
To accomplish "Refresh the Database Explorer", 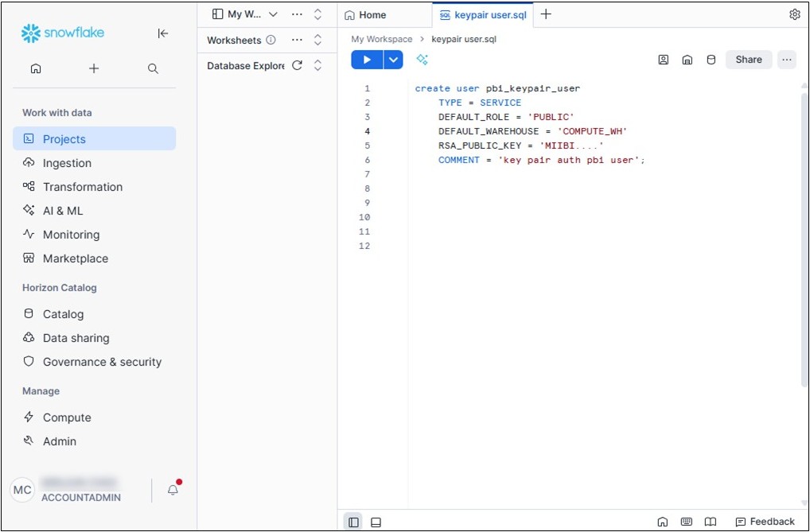I will [x=297, y=66].
